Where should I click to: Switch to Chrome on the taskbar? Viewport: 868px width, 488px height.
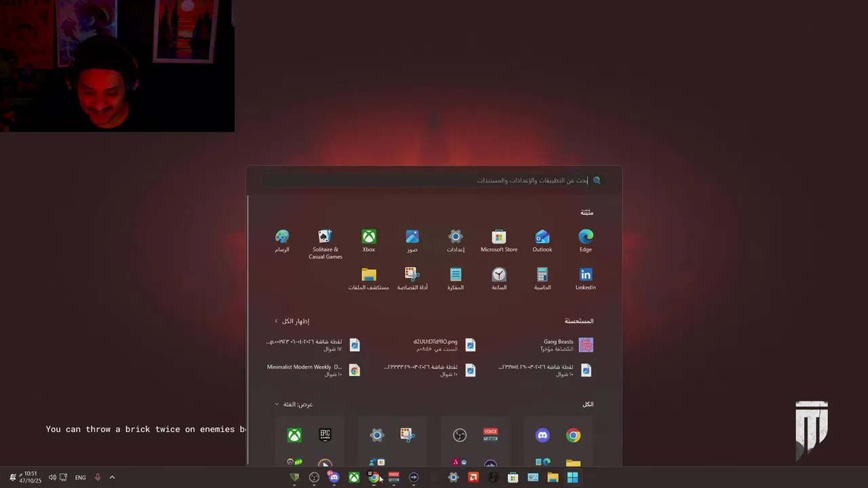tap(374, 477)
